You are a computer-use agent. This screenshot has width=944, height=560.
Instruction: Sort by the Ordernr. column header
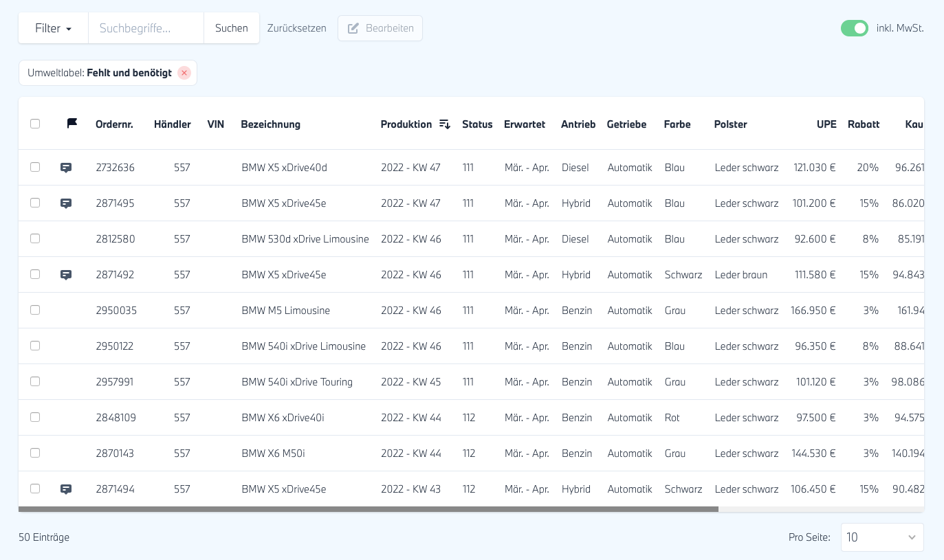click(x=114, y=124)
